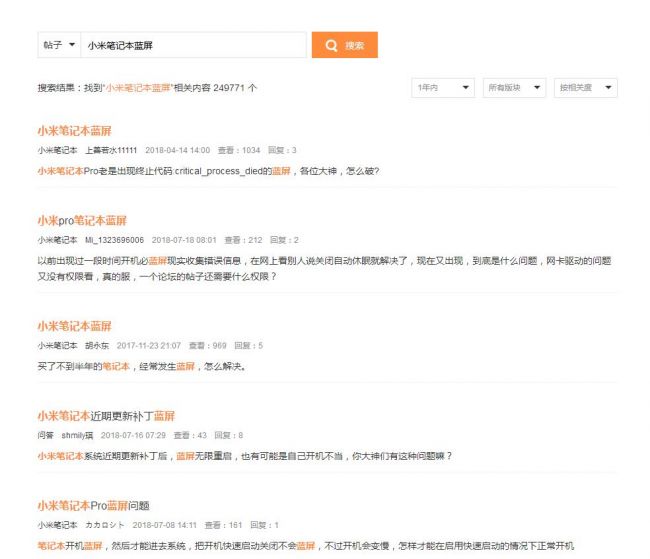650x559 pixels.
Task: Open the 所有版块 forum section dropdown
Action: [514, 87]
